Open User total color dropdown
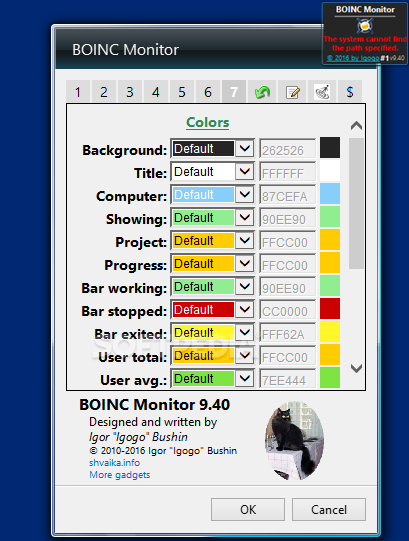The image size is (409, 541). click(x=213, y=356)
